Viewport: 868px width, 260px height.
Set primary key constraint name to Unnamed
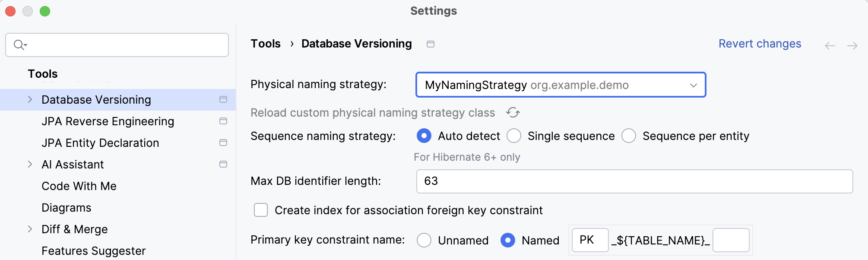pyautogui.click(x=424, y=240)
